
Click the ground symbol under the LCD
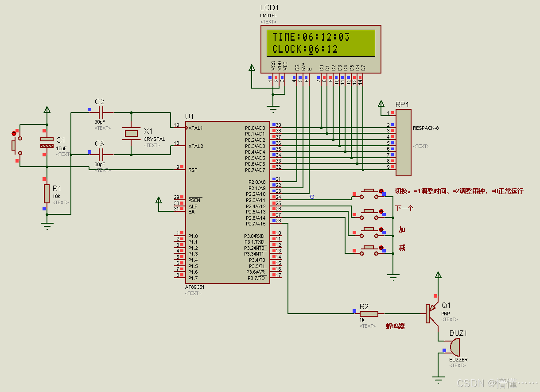point(273,109)
